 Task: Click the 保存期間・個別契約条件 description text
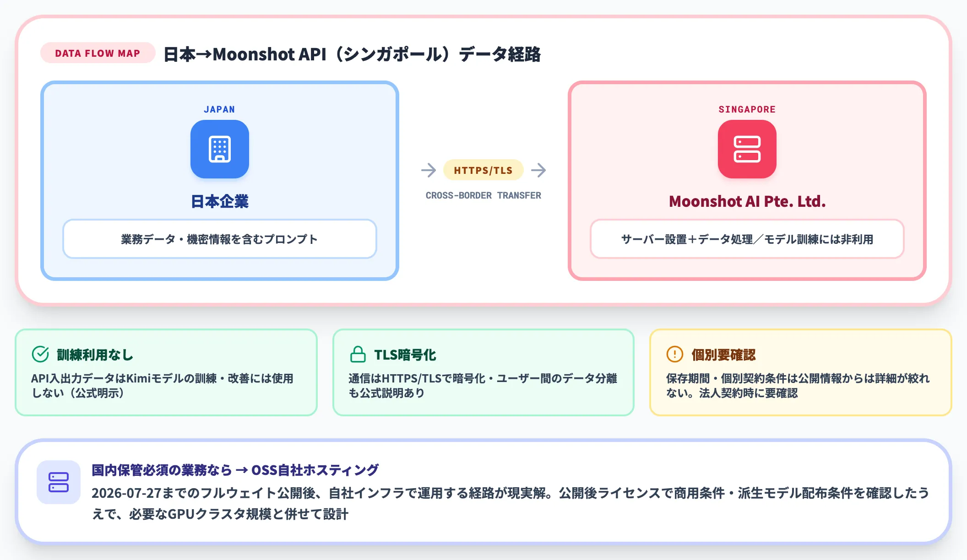[x=798, y=386]
